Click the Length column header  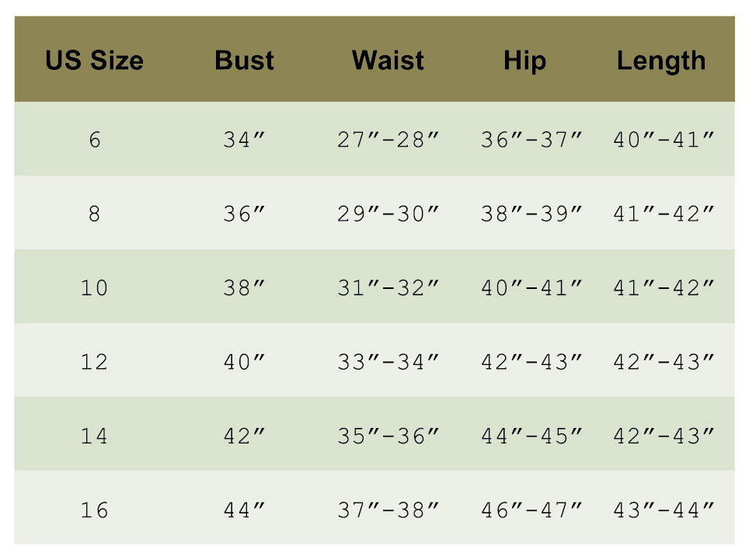pos(661,61)
